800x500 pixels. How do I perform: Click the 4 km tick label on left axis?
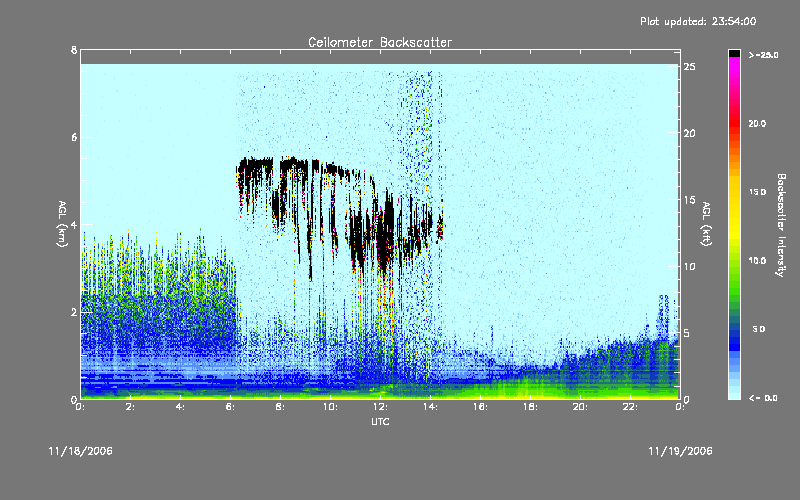(x=74, y=224)
